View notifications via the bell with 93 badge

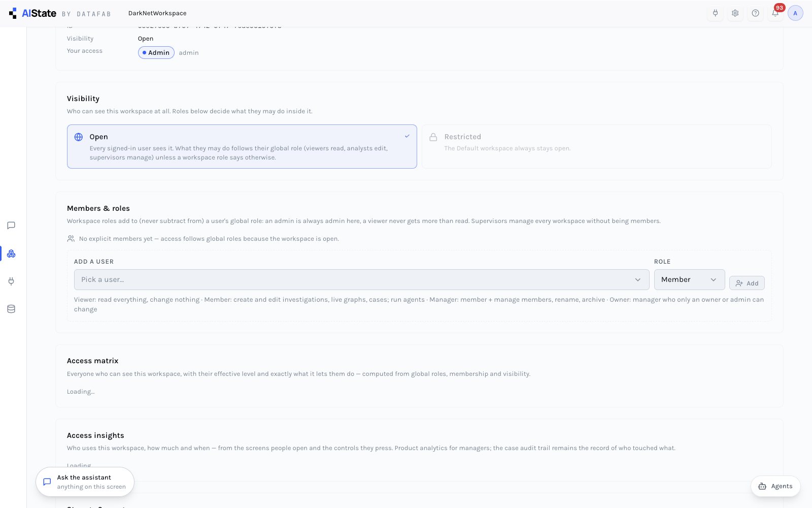(x=775, y=13)
